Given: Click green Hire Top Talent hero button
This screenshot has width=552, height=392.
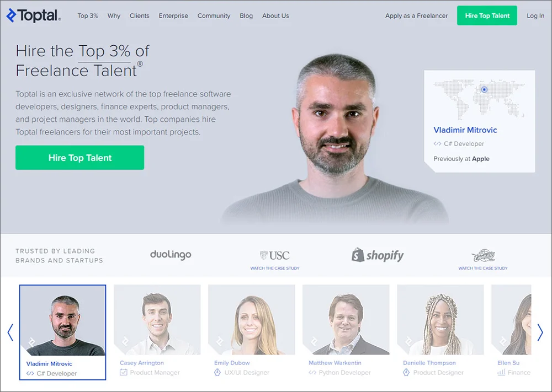Looking at the screenshot, I should point(80,158).
